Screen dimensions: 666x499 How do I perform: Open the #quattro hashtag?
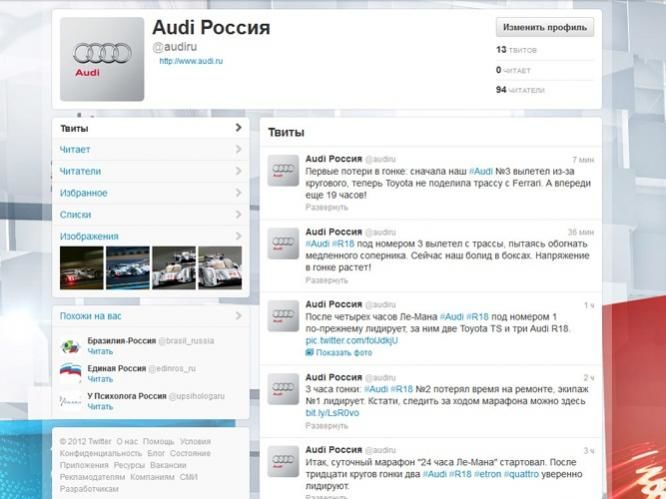point(521,474)
